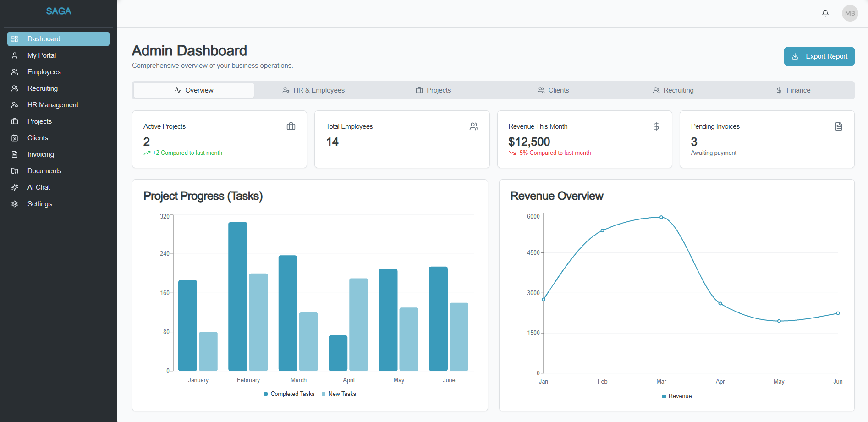Screen dimensions: 868x422
Task: Click the Settings gear icon in sidebar
Action: tap(15, 204)
